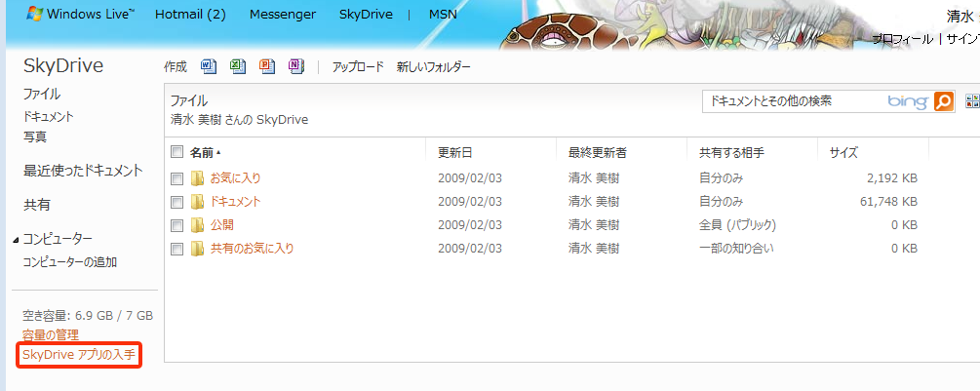Open SkyDrive in top navigation

367,14
